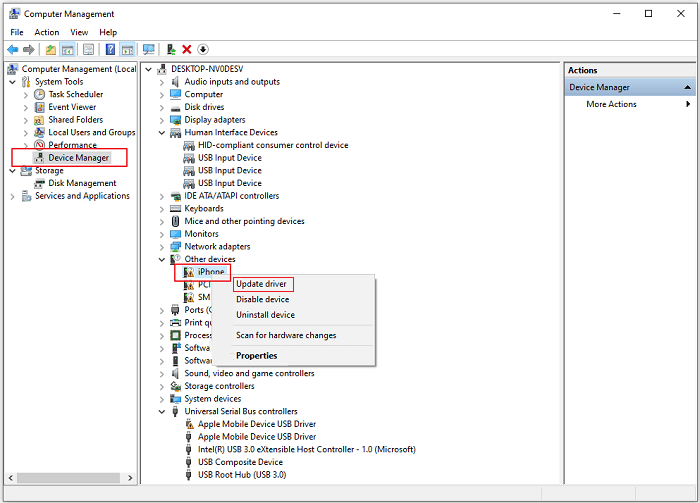Open Properties from the context menu
The image size is (700, 503).
pos(256,356)
